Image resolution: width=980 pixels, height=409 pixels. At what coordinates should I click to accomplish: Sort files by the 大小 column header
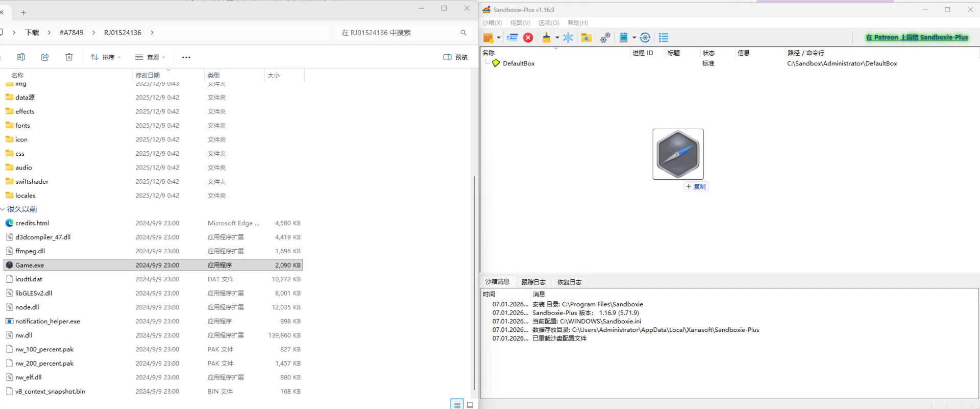284,75
